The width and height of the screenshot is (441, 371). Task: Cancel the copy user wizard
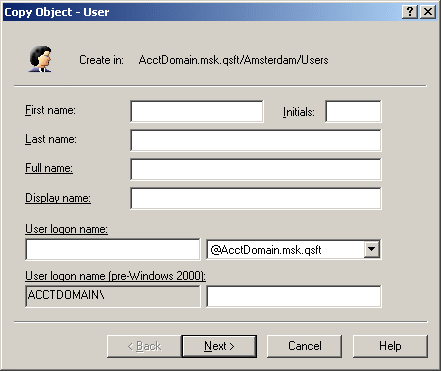pos(304,346)
